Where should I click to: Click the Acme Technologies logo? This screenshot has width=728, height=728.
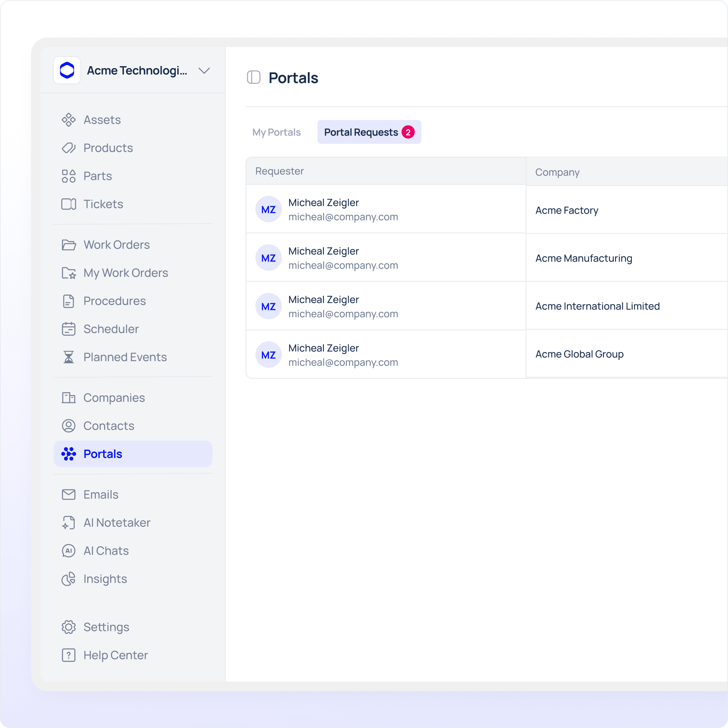67,71
